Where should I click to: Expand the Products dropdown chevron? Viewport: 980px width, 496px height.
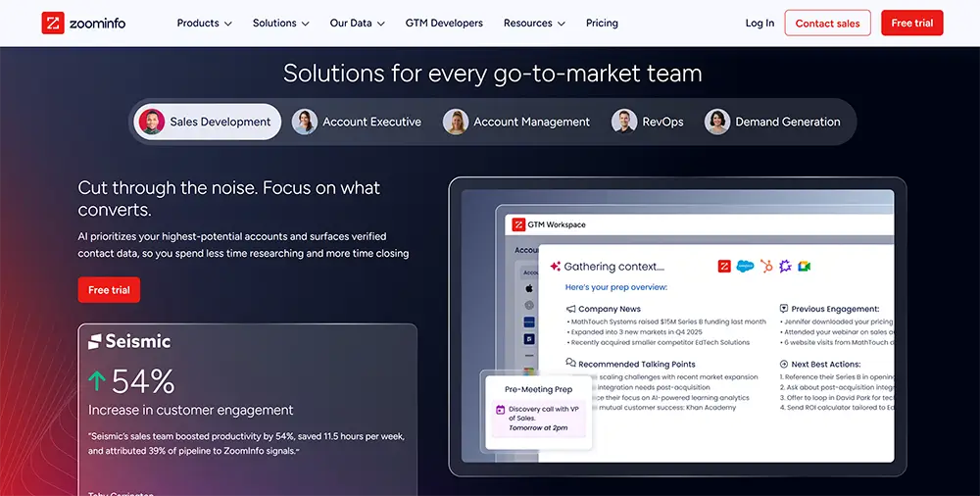point(228,24)
